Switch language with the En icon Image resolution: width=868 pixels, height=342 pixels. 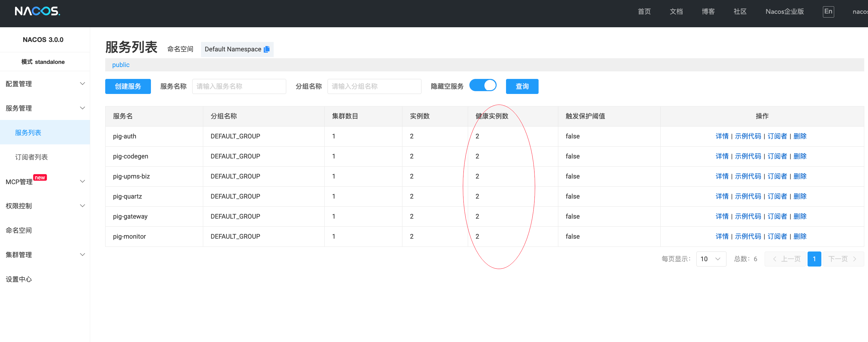coord(828,12)
